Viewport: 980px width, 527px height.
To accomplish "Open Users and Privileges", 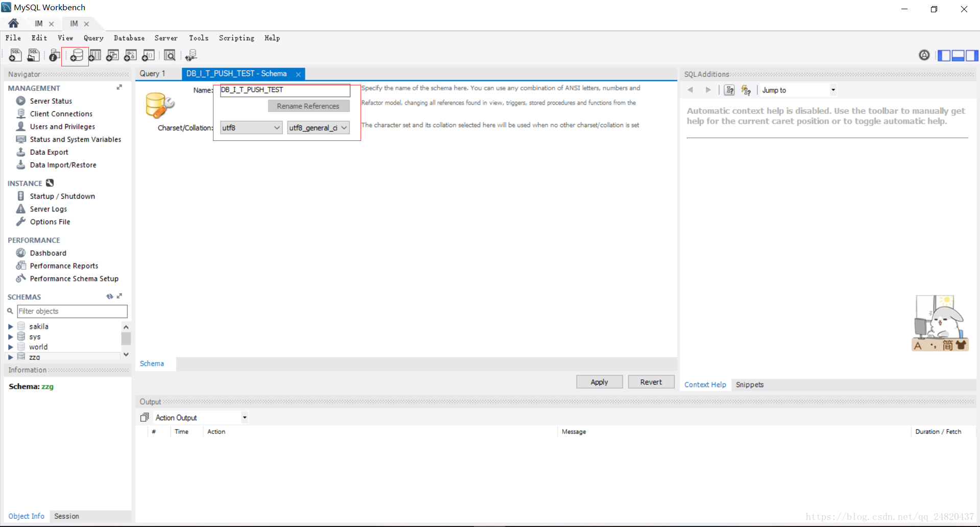I will (62, 127).
